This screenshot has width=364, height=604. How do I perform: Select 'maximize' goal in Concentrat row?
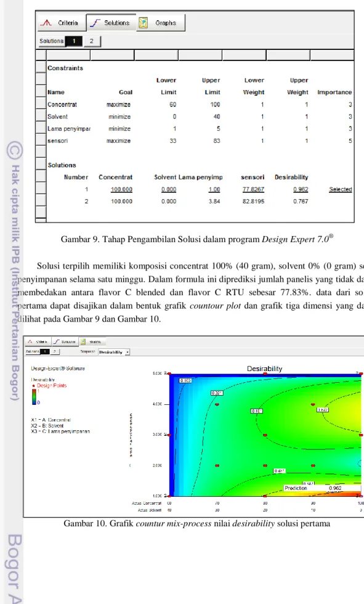[118, 104]
